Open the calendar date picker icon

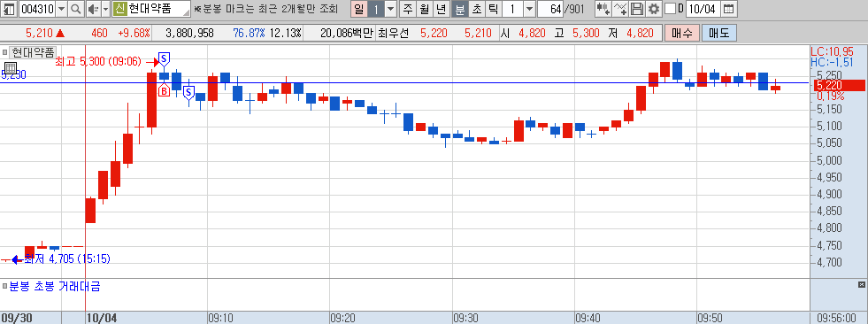728,8
